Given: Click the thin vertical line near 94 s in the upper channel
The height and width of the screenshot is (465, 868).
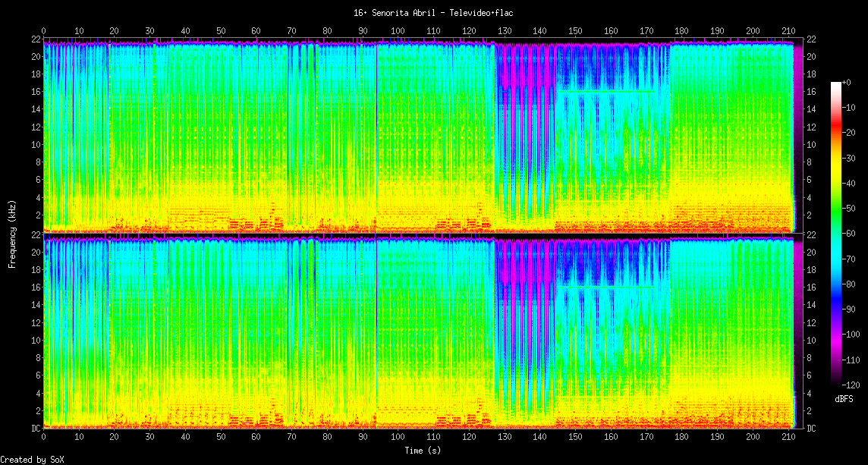Looking at the screenshot, I should pyautogui.click(x=376, y=137).
